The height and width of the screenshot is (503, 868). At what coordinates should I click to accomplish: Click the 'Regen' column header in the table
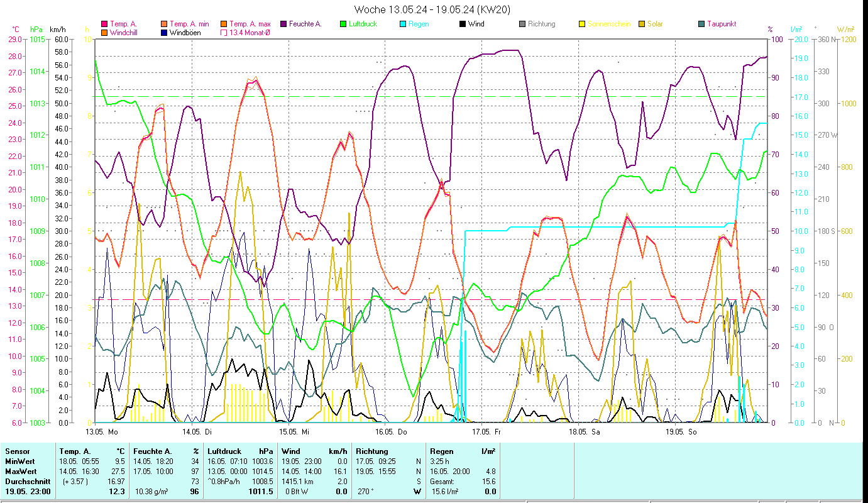pyautogui.click(x=441, y=451)
